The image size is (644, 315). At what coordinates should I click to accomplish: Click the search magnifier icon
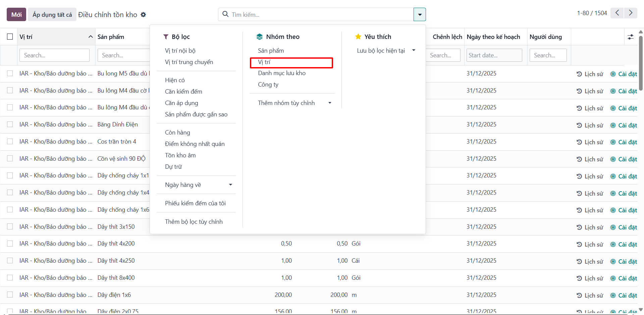(225, 14)
